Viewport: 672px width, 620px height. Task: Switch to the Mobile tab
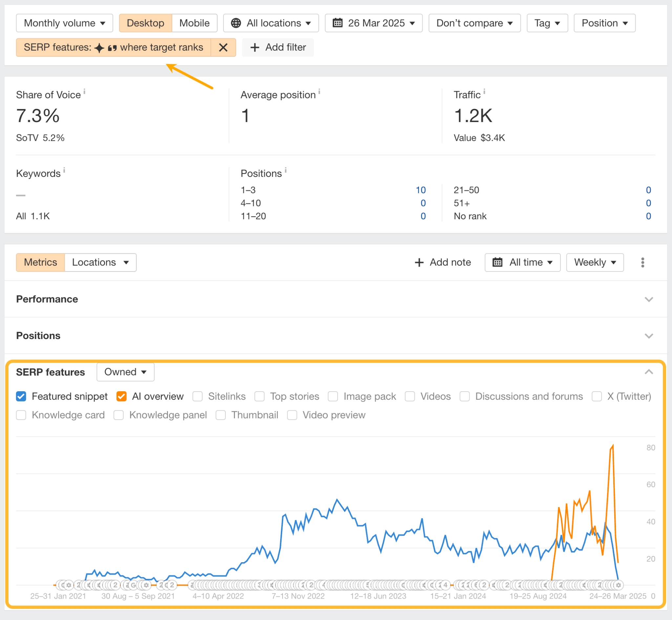pos(195,23)
